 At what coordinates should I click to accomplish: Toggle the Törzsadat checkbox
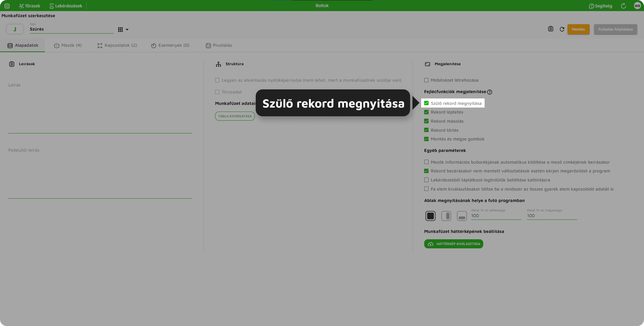point(217,92)
